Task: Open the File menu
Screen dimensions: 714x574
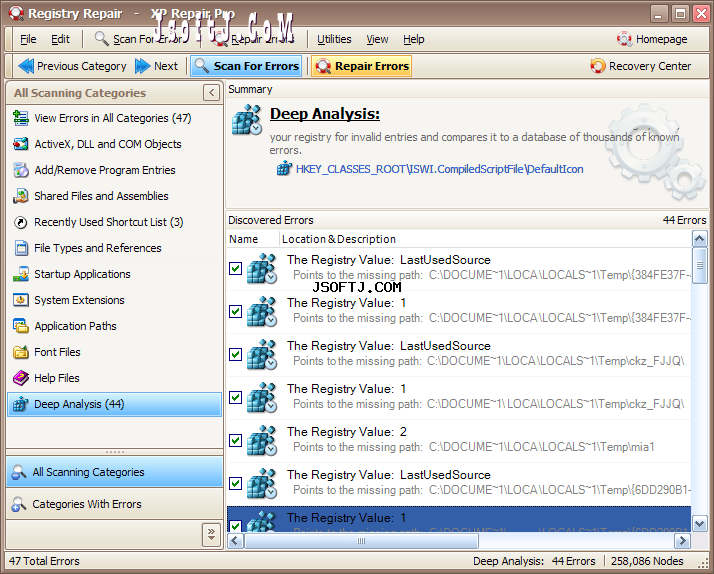Action: (28, 39)
